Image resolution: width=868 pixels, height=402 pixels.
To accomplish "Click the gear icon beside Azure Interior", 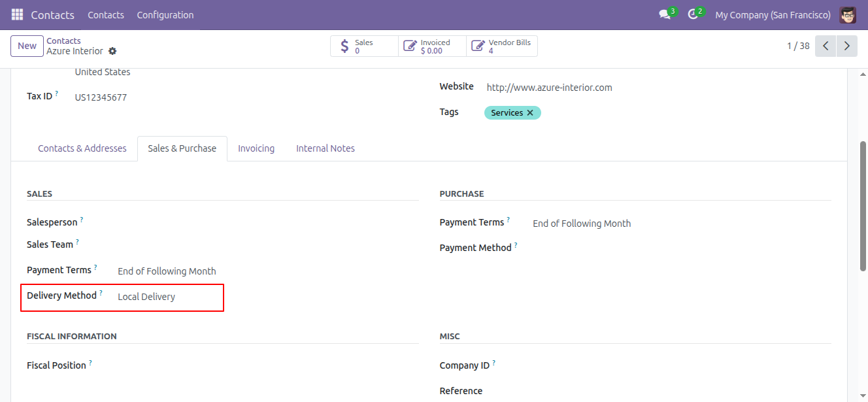I will tap(112, 51).
